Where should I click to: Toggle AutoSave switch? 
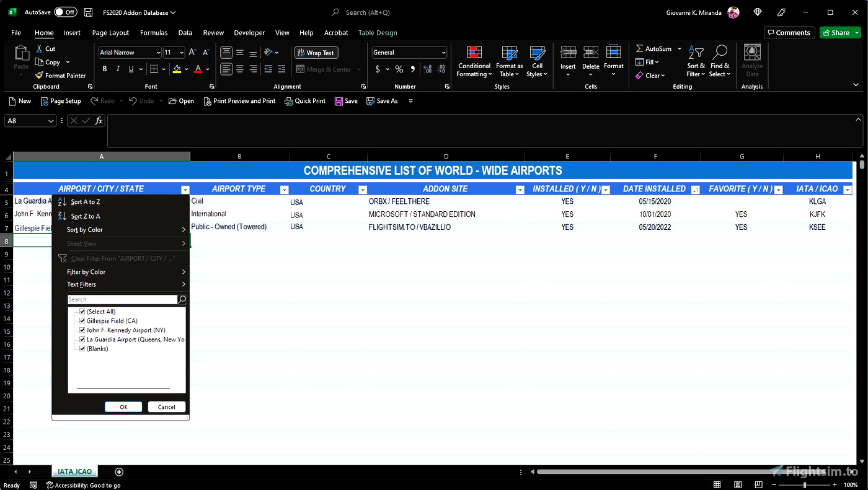tap(65, 12)
